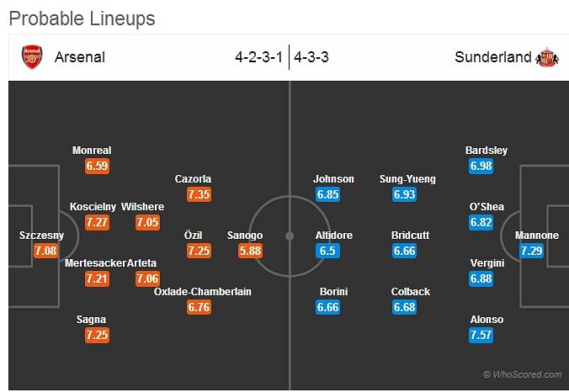This screenshot has width=569, height=392.
Task: Click the Arsenal club crest icon
Action: (32, 57)
